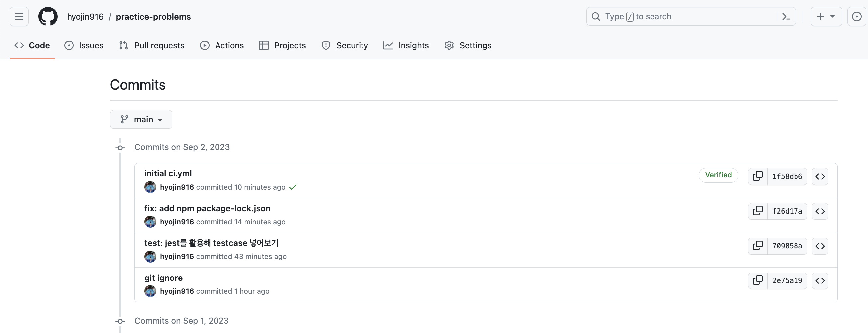Open the Code tab
Screen dimensions: 868x333
(x=32, y=45)
